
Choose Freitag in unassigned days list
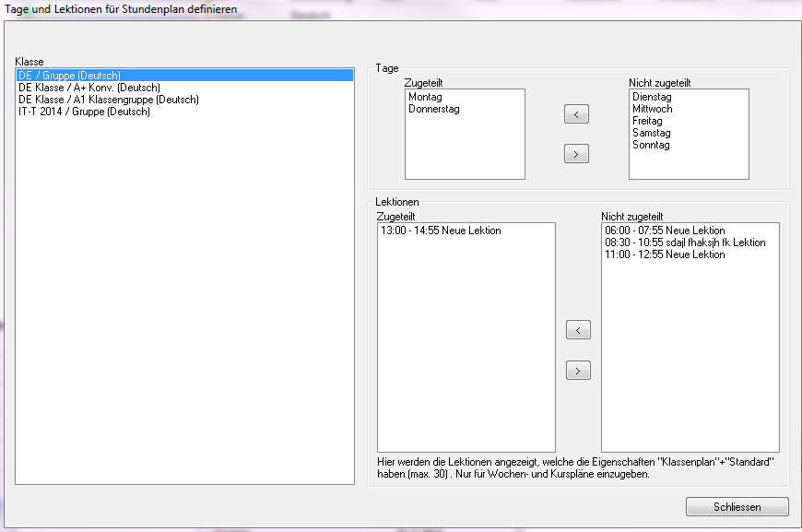[x=647, y=121]
